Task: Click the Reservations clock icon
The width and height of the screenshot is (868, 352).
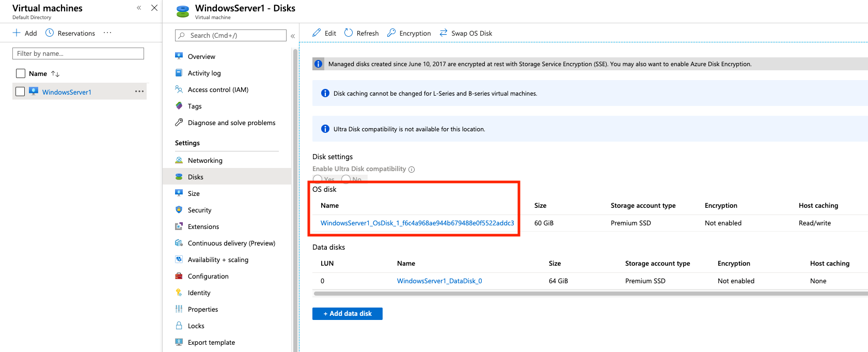Action: pos(50,33)
